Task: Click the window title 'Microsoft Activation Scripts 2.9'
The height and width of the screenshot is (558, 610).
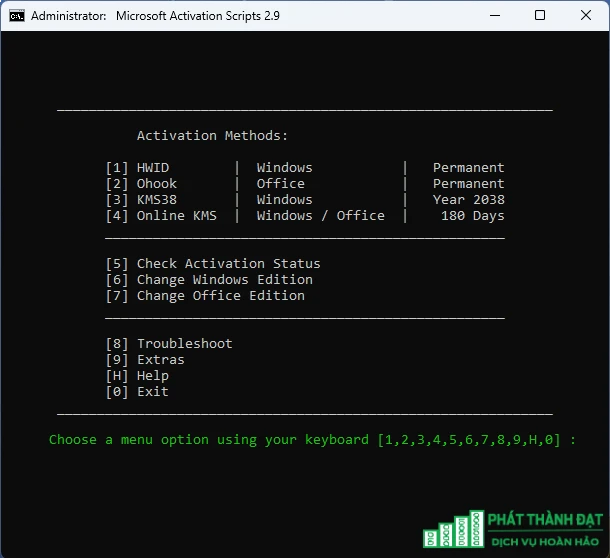Action: pos(198,16)
